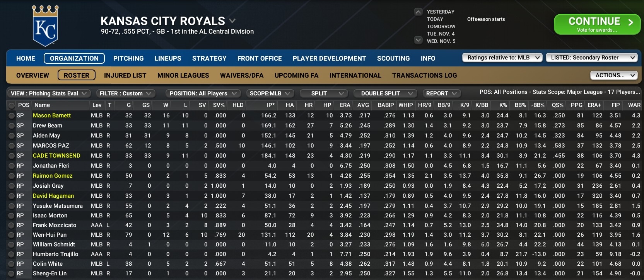644x280 pixels.
Task: Switch to the TRANSACTIONS LOG tab
Action: (x=424, y=75)
